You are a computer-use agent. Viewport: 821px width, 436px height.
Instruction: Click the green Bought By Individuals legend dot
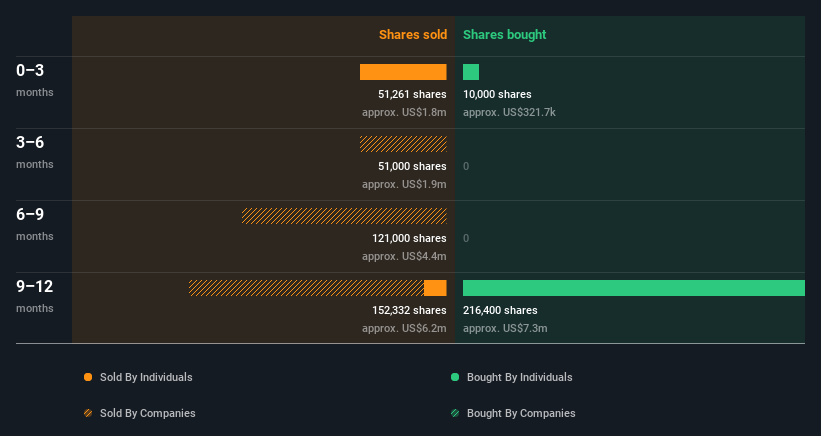pos(455,377)
